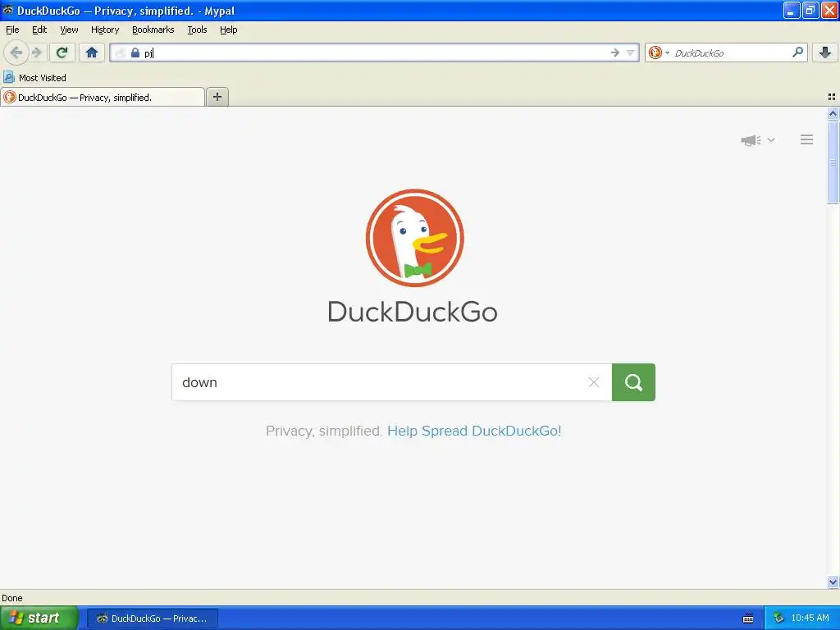Open the address bar history dropdown
The height and width of the screenshot is (630, 840).
click(x=631, y=52)
